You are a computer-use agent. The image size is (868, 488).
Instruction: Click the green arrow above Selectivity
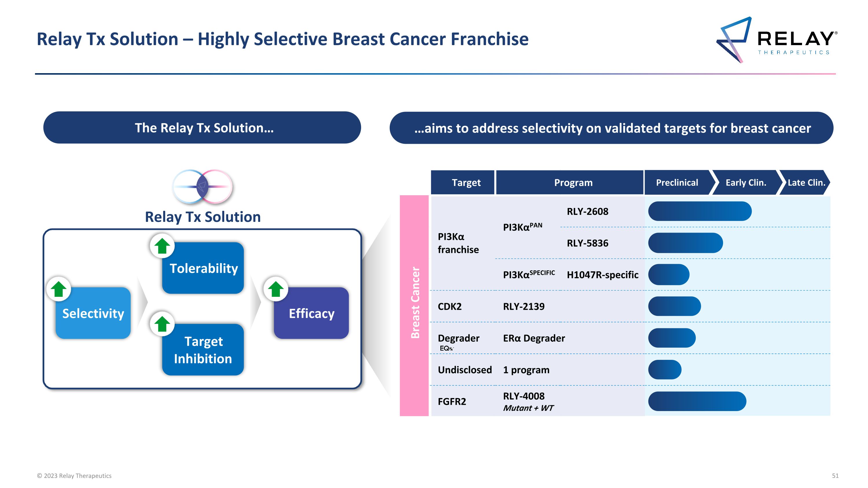[x=59, y=289]
